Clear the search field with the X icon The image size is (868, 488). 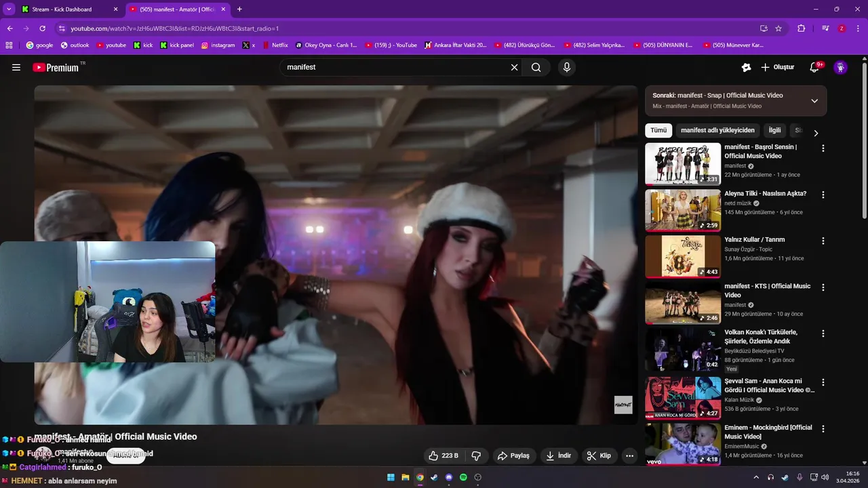click(x=514, y=67)
